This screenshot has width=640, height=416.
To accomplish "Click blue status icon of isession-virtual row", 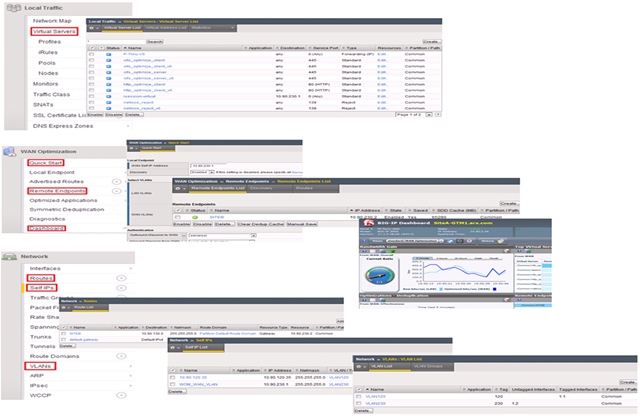I will point(109,96).
